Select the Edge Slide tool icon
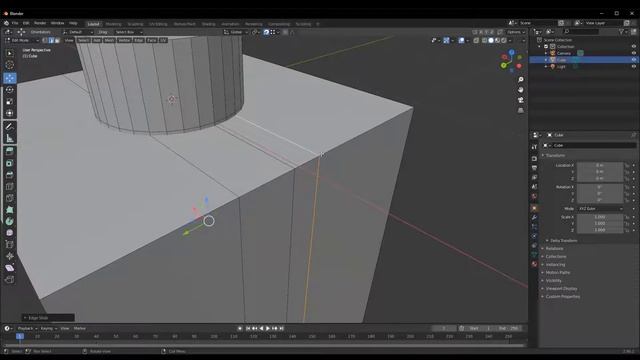This screenshot has width=640, height=360. pyautogui.click(x=9, y=244)
